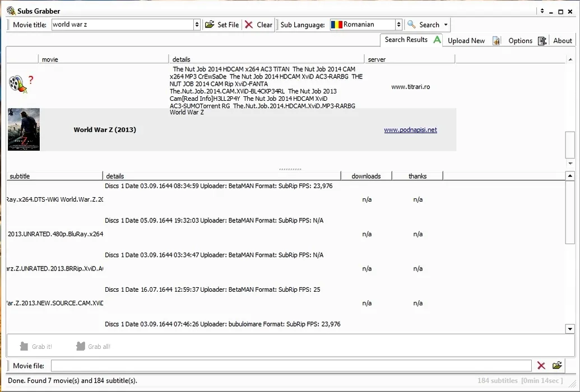This screenshot has height=392, width=580.
Task: Click the magnifier Search icon
Action: click(411, 25)
